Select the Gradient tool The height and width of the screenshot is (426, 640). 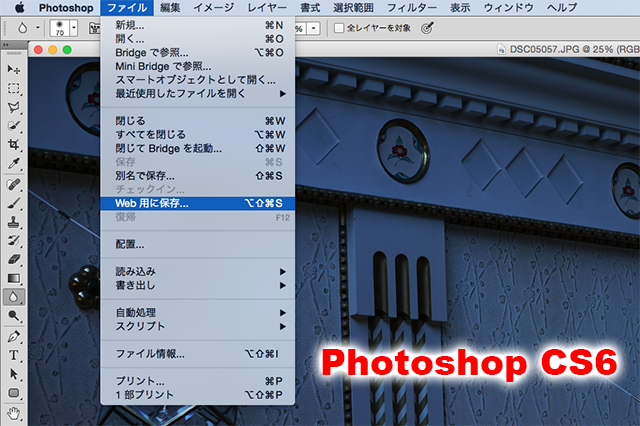pos(13,278)
